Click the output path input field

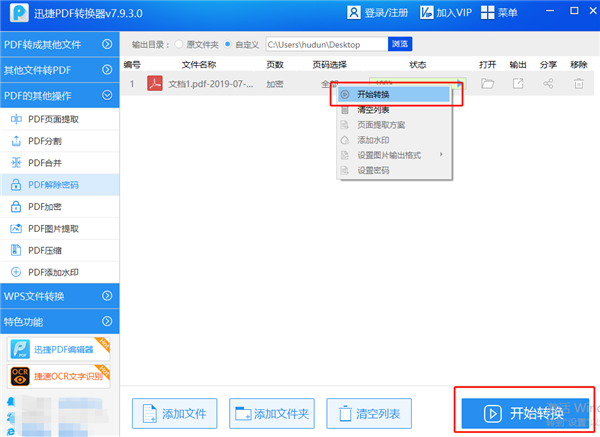click(x=327, y=44)
